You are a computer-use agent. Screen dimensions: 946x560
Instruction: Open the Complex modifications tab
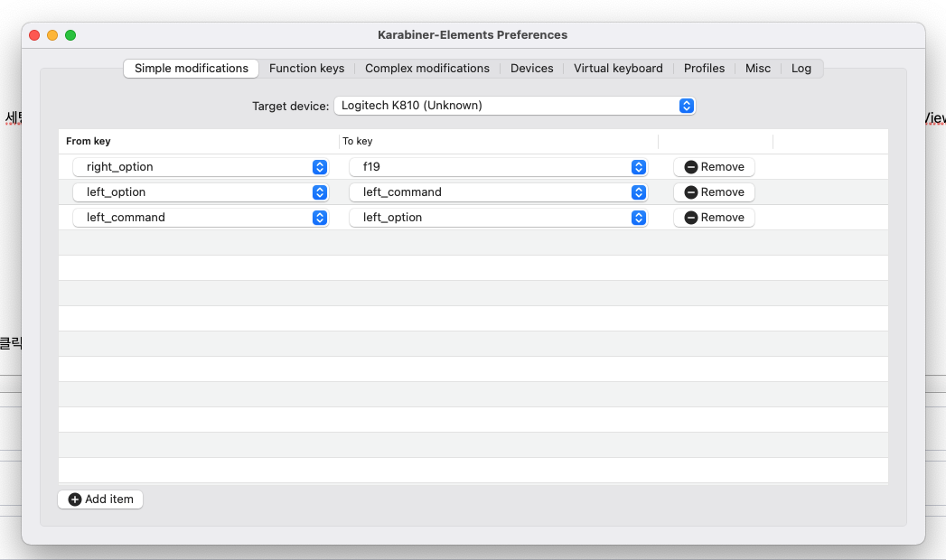[427, 69]
